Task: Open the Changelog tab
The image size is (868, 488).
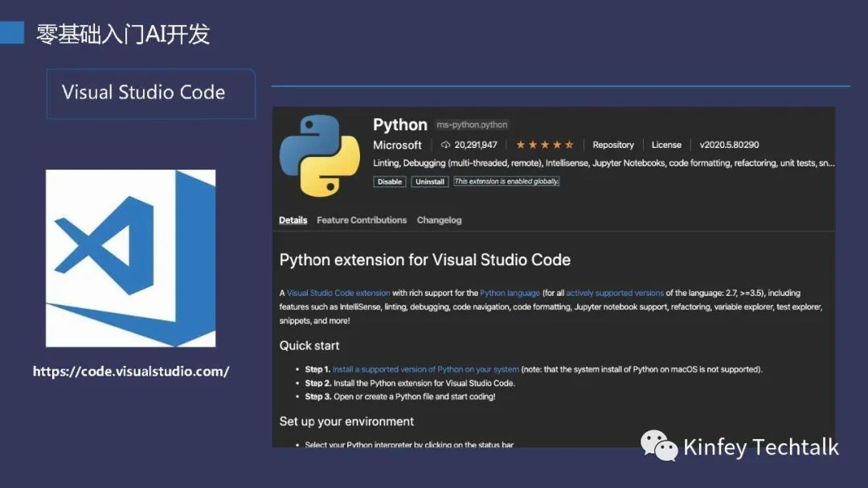Action: coord(439,220)
